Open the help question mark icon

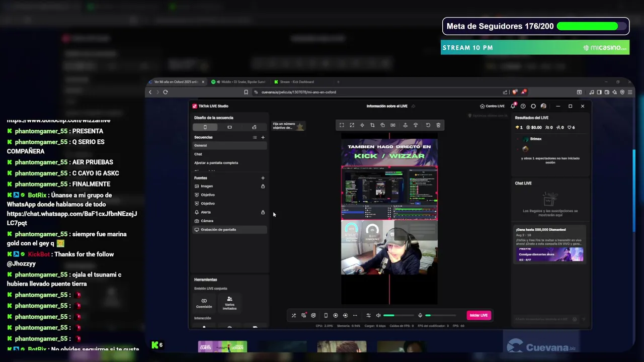point(523,106)
